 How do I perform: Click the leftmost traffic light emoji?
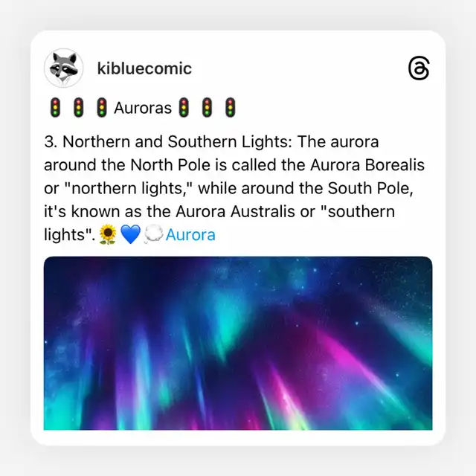[x=55, y=107]
